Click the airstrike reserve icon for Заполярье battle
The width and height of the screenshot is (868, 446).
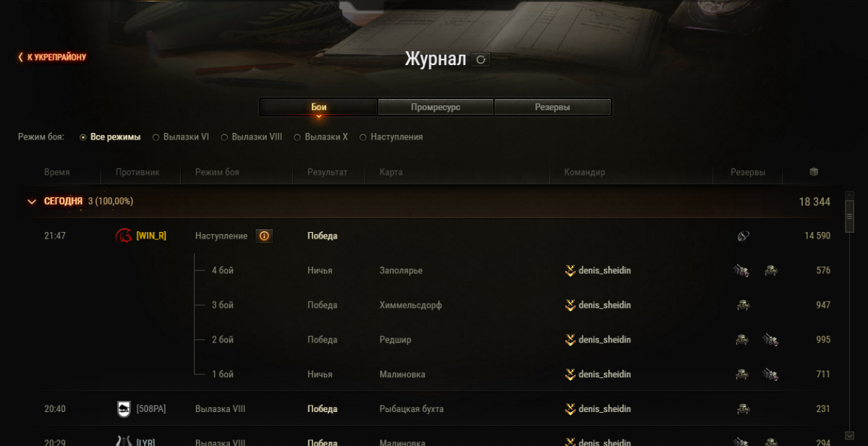tap(741, 270)
